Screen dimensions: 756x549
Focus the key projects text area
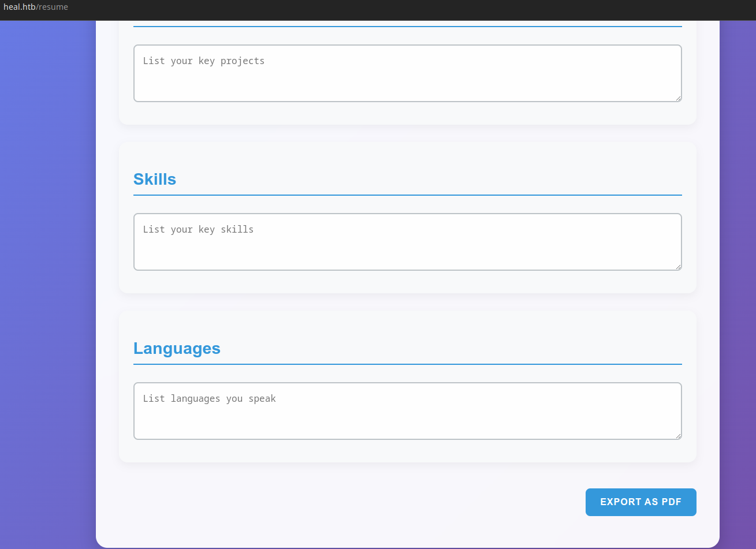(x=408, y=73)
